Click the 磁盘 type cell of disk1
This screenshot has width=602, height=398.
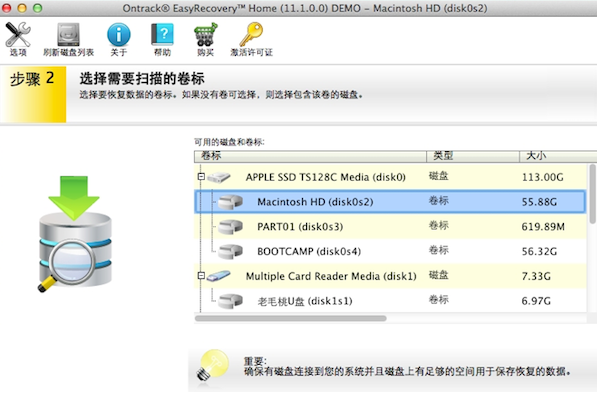point(438,275)
